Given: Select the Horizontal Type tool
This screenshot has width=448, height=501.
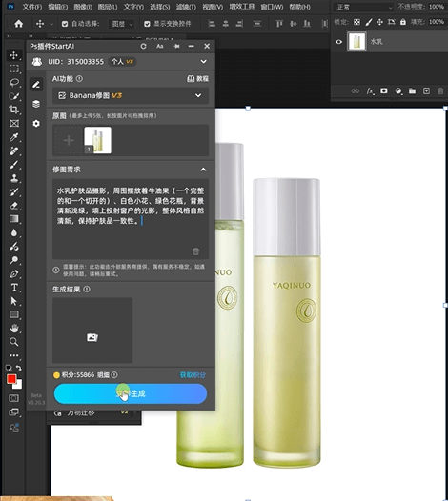Looking at the screenshot, I should coord(13,288).
